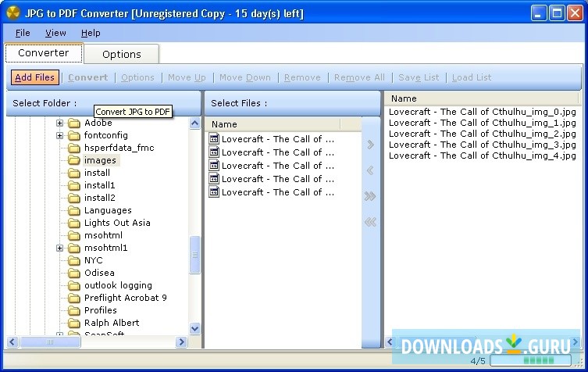Select Lovecraft - The Call of Cthulhu_img_2.jpg

click(x=483, y=134)
